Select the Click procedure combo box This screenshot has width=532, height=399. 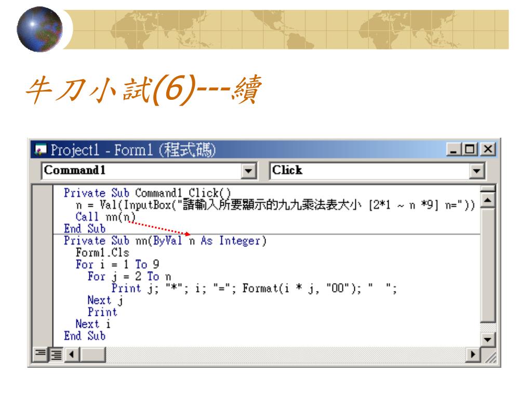tap(377, 170)
